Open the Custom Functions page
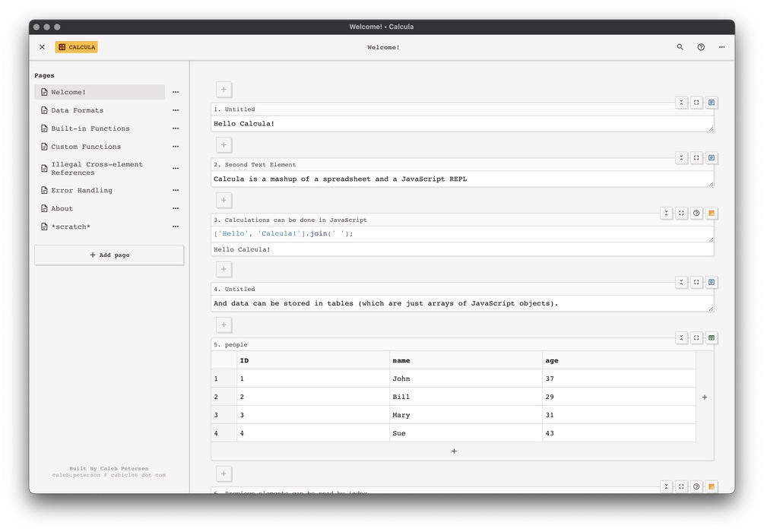 [100, 147]
